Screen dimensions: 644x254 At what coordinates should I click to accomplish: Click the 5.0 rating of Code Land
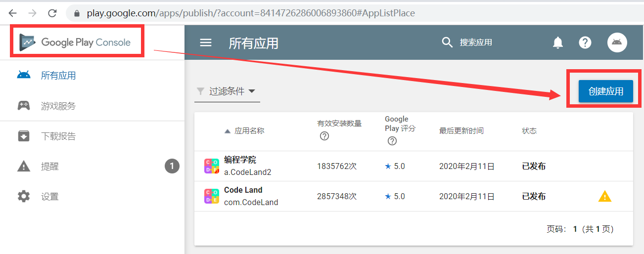395,196
